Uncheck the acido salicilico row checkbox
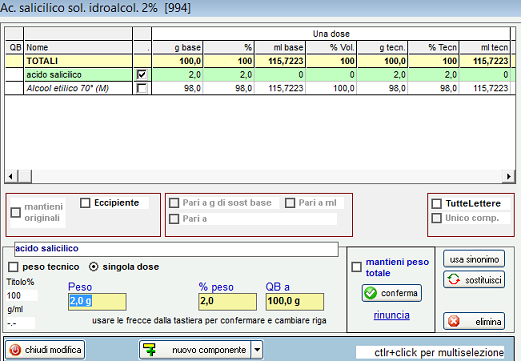 tap(142, 74)
